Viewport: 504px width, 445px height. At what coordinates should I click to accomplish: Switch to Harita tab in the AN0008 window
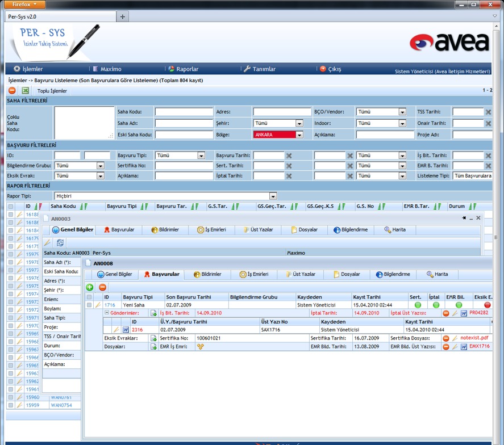(437, 274)
